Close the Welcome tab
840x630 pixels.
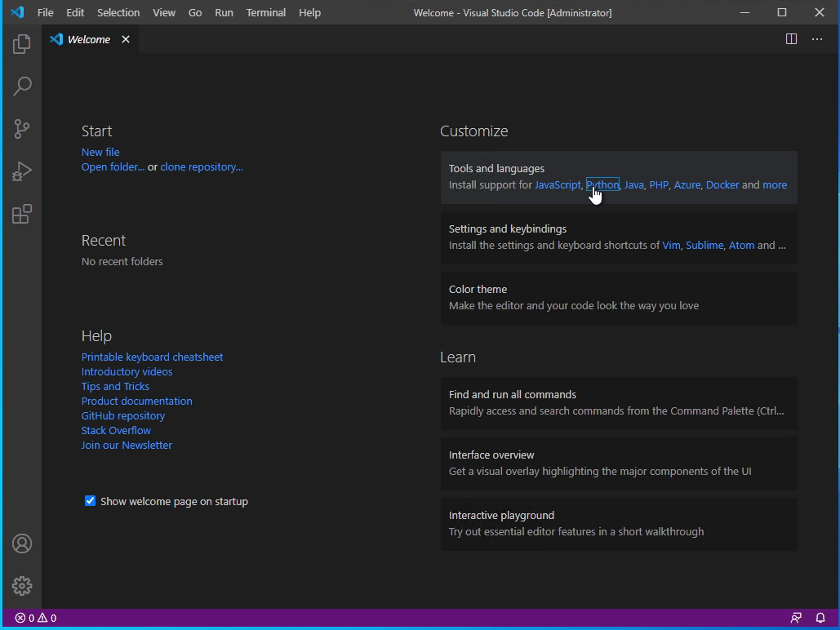coord(126,39)
